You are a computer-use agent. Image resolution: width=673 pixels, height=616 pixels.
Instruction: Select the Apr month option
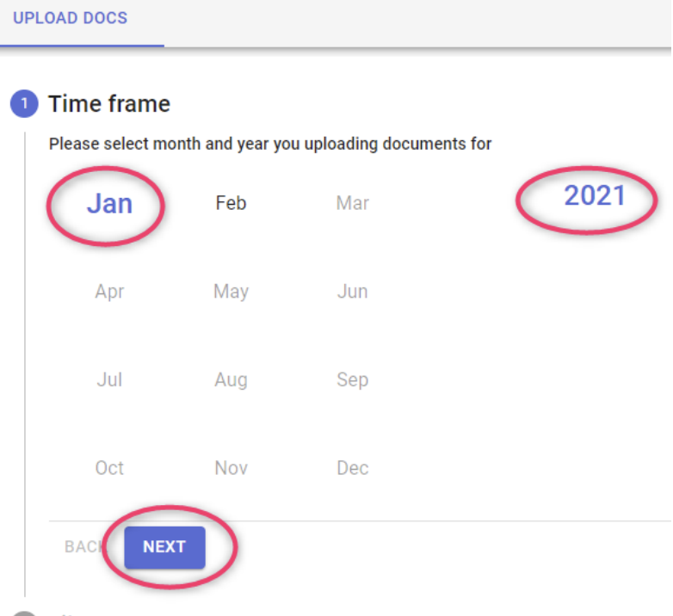109,292
